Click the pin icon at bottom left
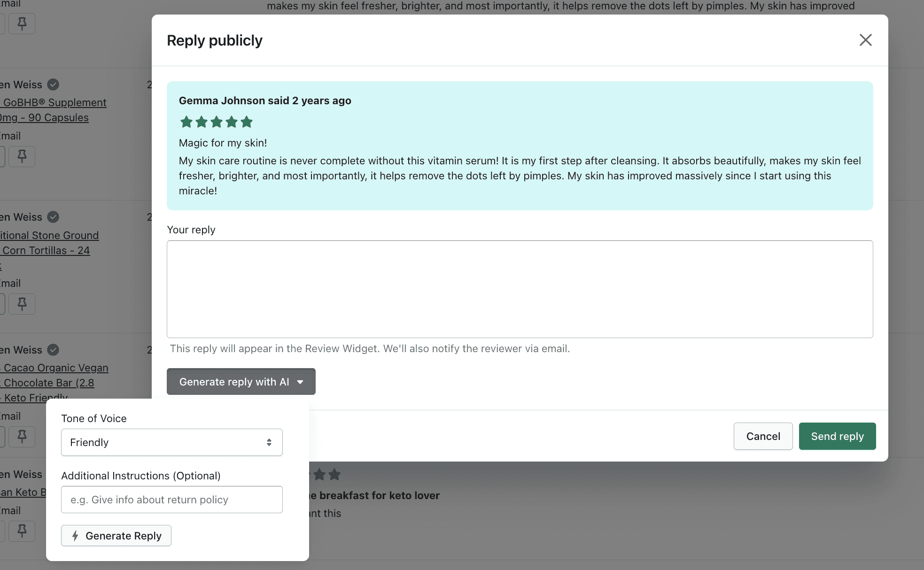 coord(22,531)
